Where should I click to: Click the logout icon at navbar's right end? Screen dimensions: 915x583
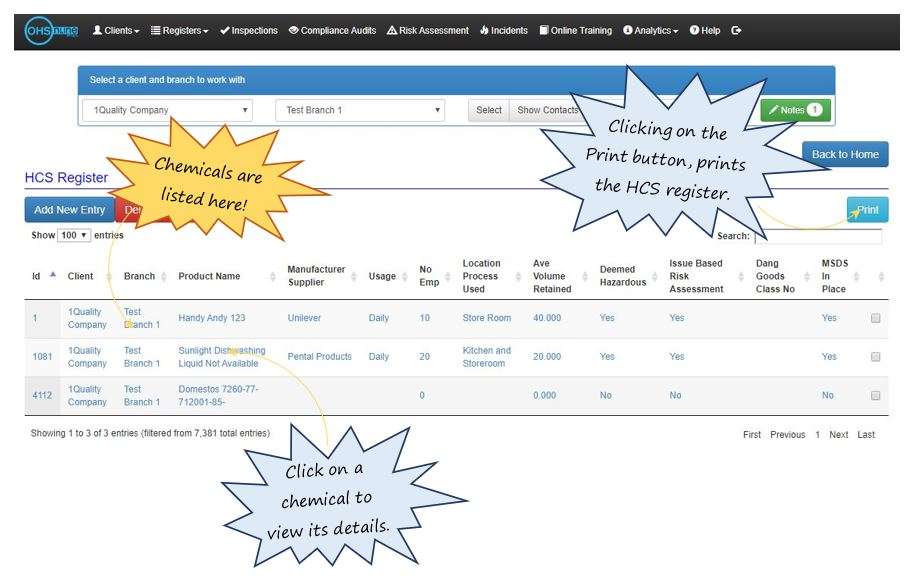[735, 30]
